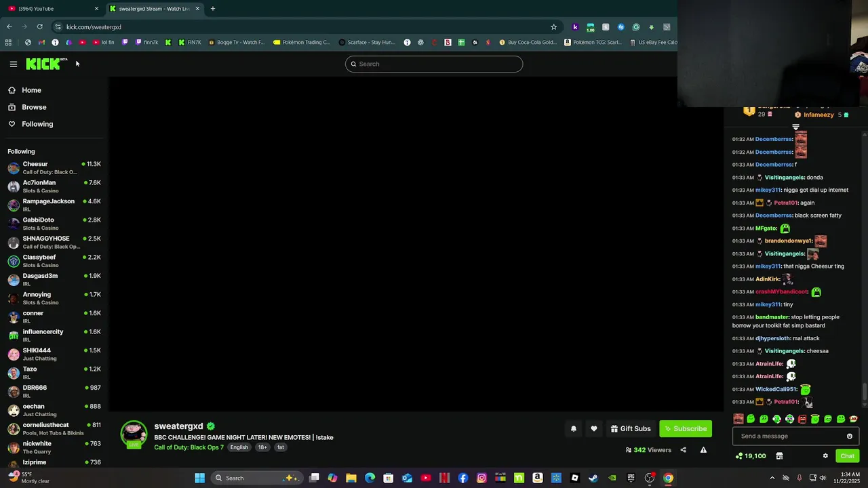Open Following in the sidebar

click(37, 124)
